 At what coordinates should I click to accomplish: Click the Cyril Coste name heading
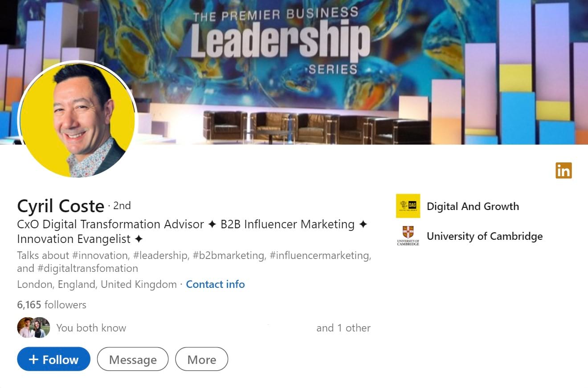click(61, 206)
